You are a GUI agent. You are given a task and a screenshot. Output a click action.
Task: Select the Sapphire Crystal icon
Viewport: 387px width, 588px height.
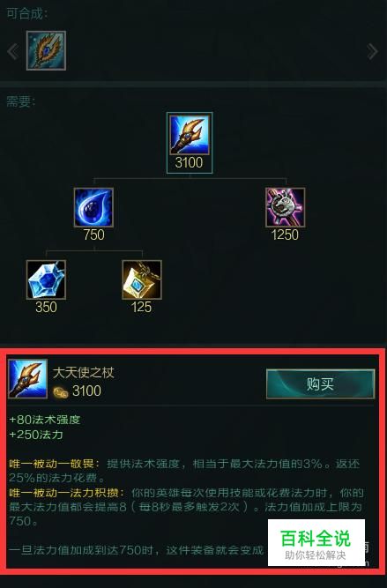46,279
